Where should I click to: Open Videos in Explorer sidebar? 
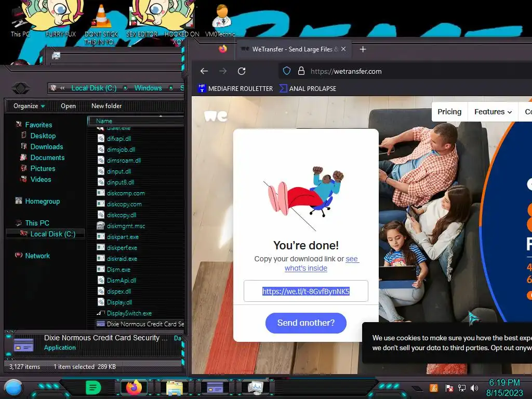coord(41,179)
